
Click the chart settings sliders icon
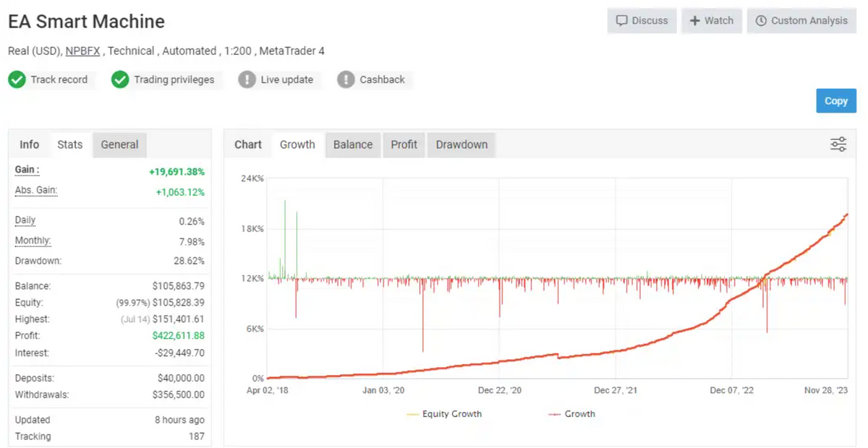pyautogui.click(x=838, y=145)
